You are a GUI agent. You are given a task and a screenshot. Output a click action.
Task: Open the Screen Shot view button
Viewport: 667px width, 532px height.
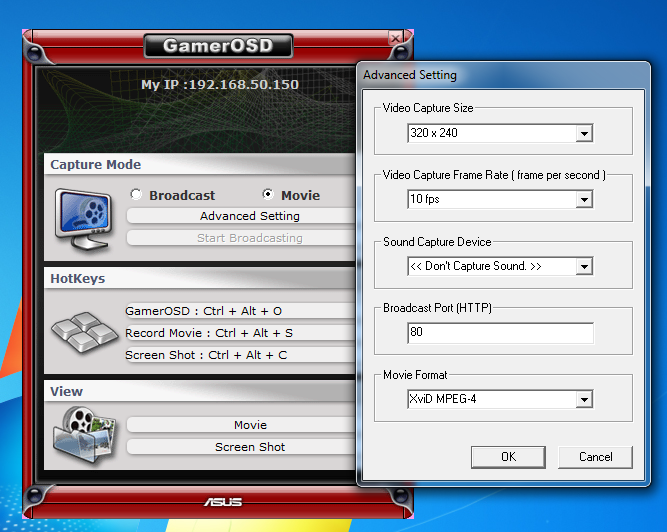pyautogui.click(x=242, y=447)
